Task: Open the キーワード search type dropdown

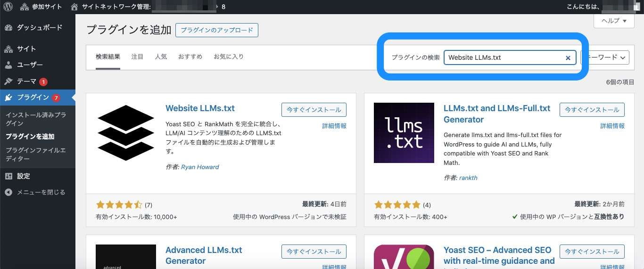Action: click(x=605, y=57)
